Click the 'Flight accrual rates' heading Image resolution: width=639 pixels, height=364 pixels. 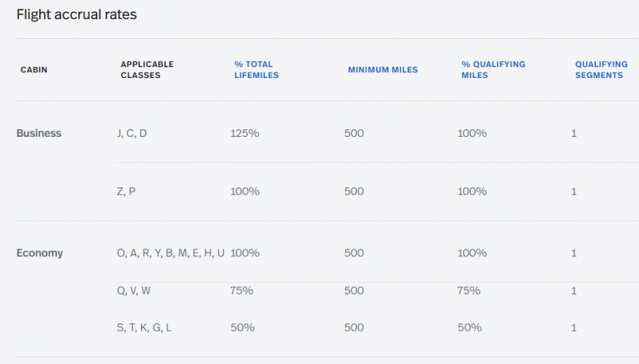tap(76, 15)
